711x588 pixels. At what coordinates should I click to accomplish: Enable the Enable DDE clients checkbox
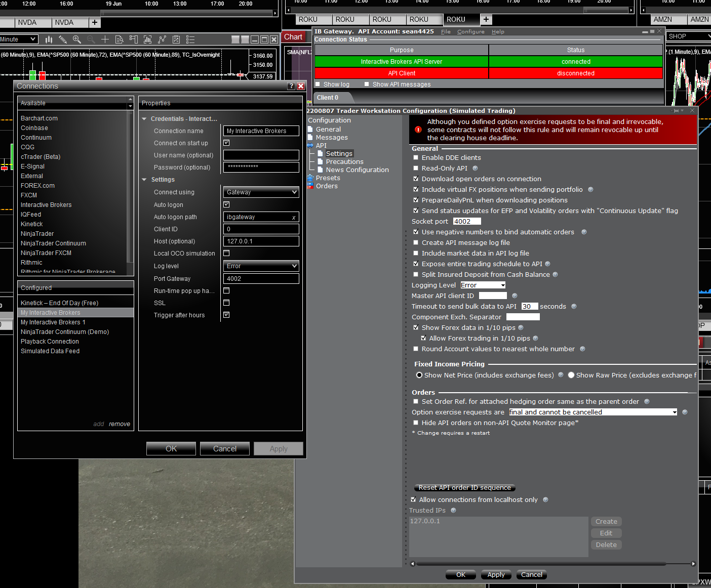click(x=416, y=158)
